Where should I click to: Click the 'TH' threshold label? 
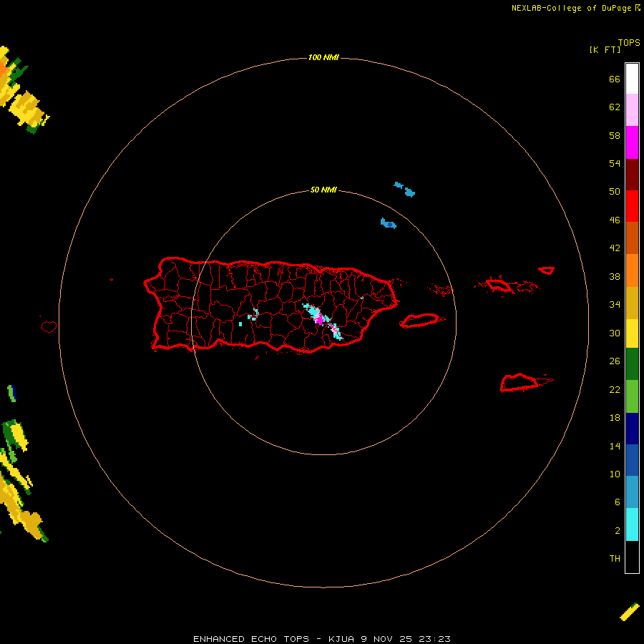[615, 559]
